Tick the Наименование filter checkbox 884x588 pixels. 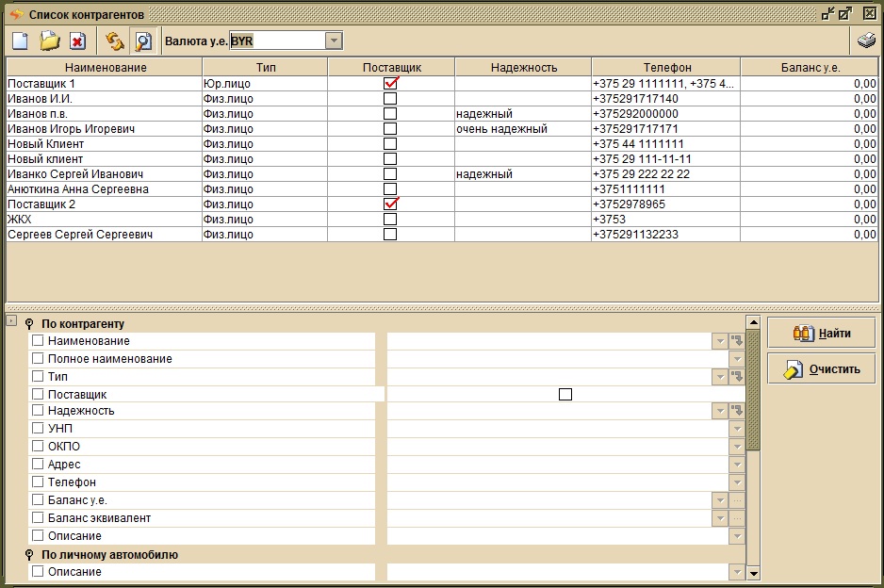pos(38,340)
